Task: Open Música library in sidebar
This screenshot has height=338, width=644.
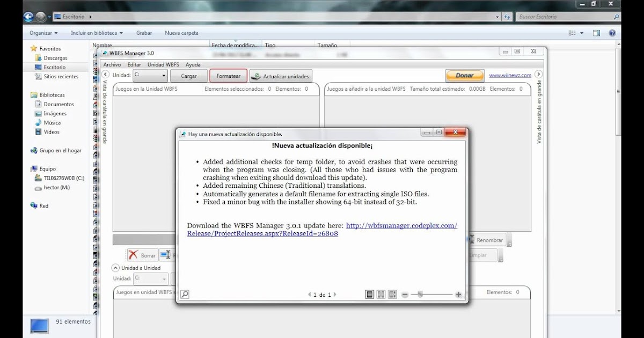Action: [52, 122]
